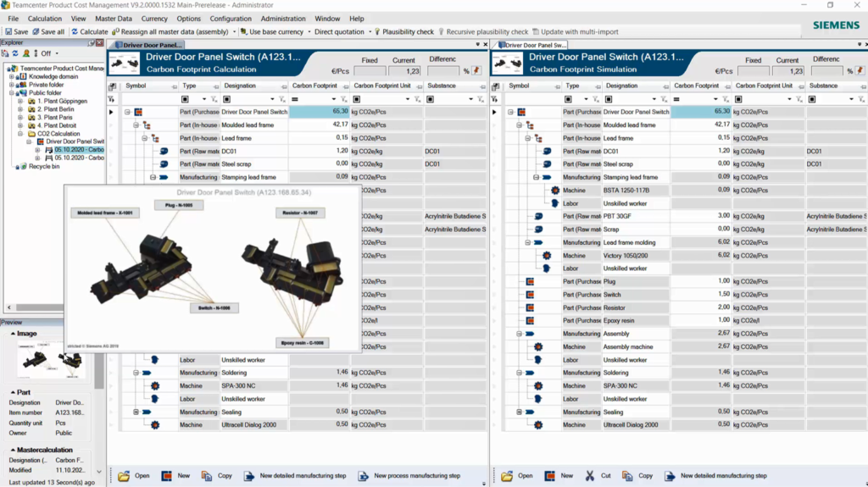The width and height of the screenshot is (868, 487).
Task: Click the Recycle bin in Explorer tree
Action: pos(44,166)
